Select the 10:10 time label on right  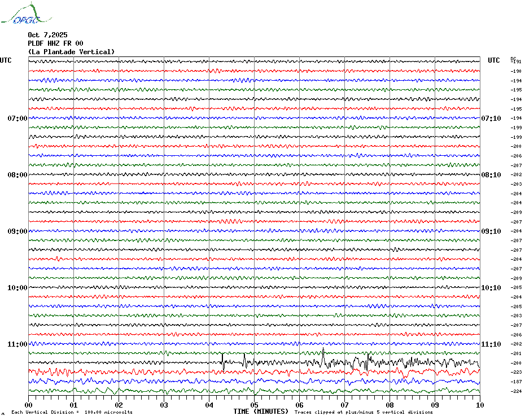tap(491, 288)
